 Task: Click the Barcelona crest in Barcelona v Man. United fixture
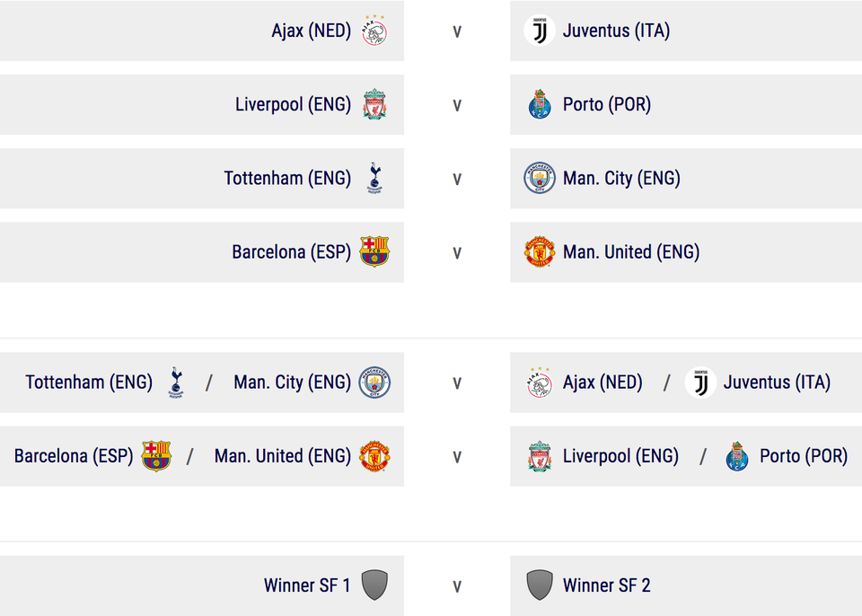374,252
